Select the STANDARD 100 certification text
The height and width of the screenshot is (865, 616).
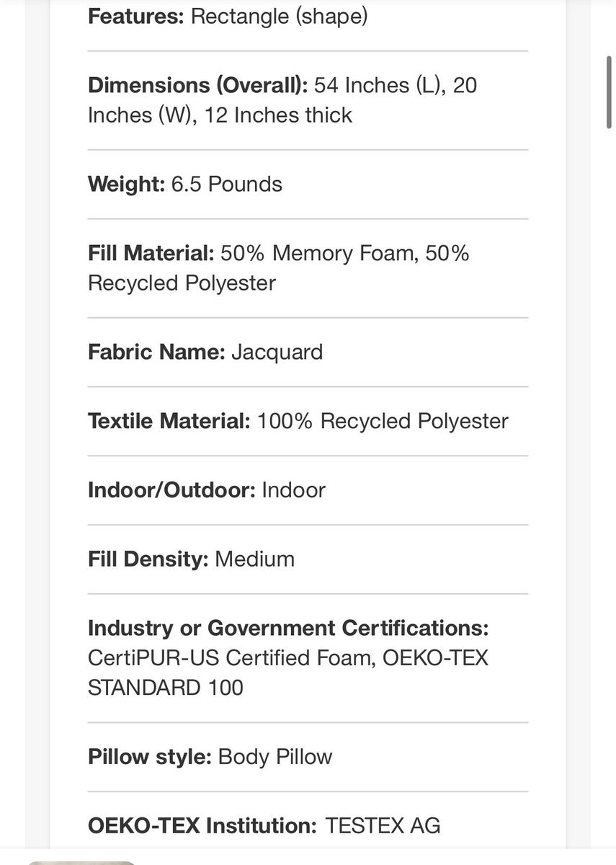coord(166,687)
